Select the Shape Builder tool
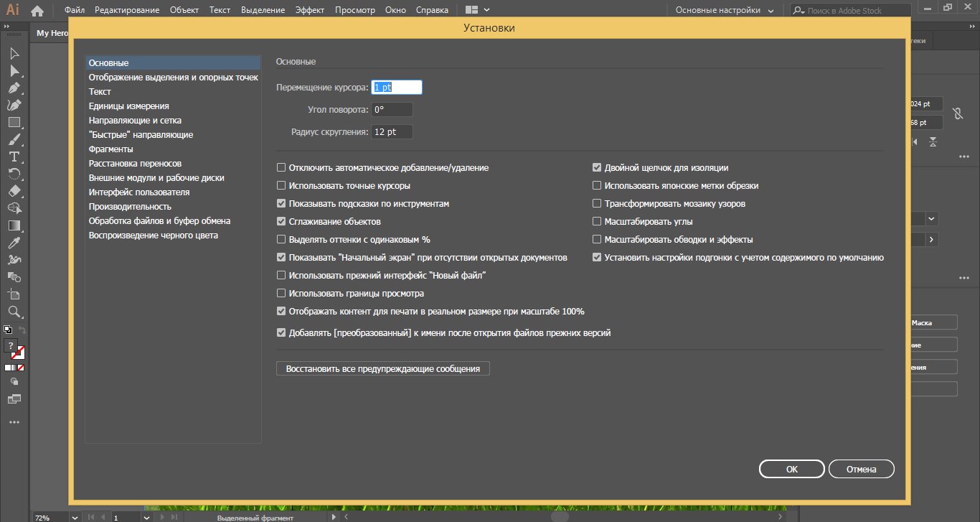This screenshot has width=980, height=522. 14,208
